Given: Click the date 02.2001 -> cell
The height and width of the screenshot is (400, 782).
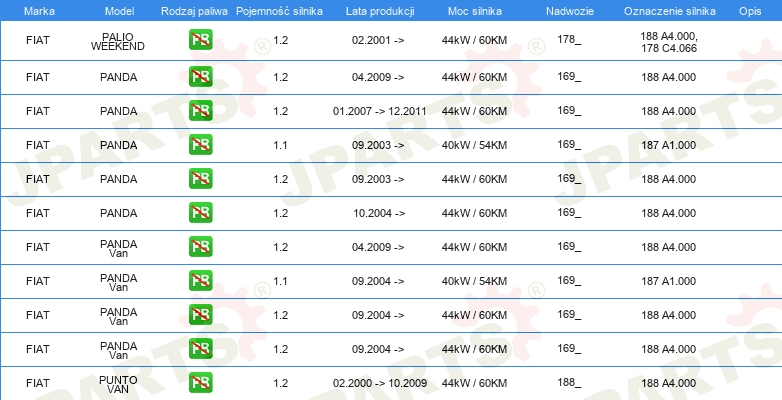Looking at the screenshot, I should click(x=378, y=40).
